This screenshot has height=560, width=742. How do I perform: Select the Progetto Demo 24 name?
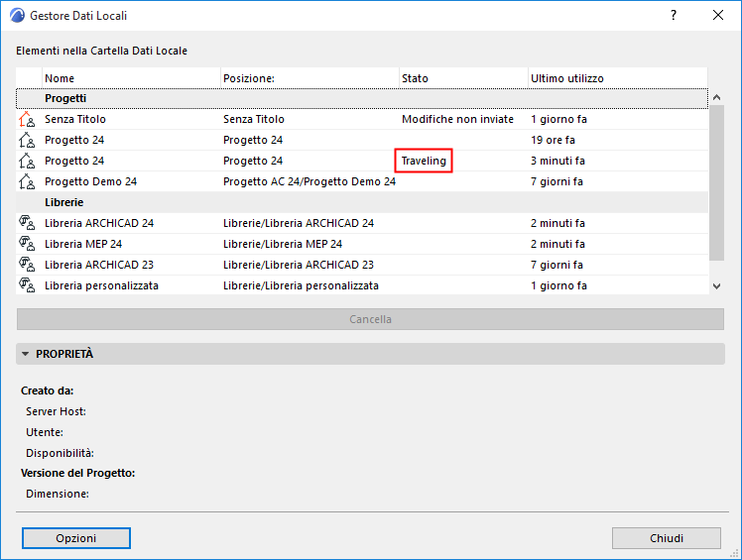91,181
